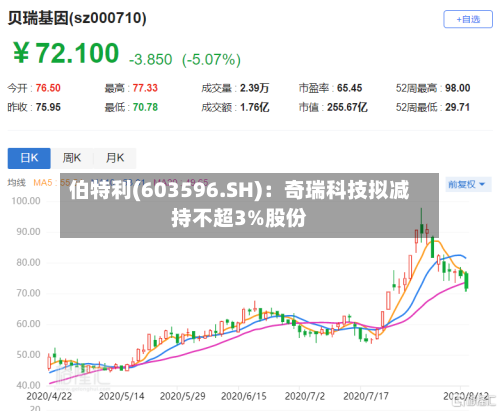Click the 2020/5/29 date axis label
Viewport: 500px width, 411px height.
(182, 396)
